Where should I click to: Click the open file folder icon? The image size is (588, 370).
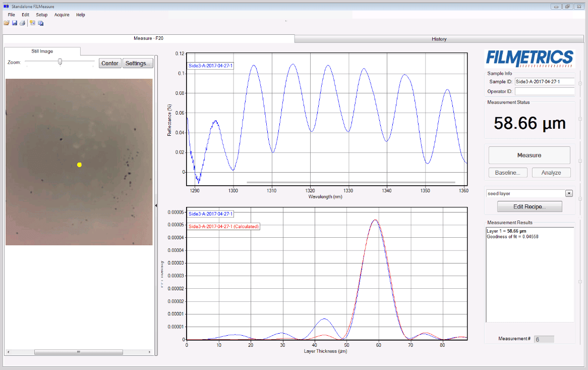7,23
